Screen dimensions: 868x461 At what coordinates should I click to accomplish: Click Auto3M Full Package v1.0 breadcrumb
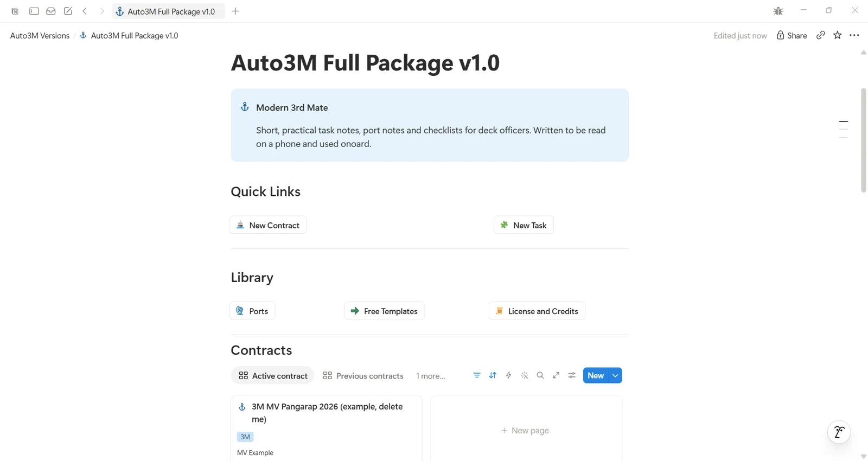pos(129,35)
